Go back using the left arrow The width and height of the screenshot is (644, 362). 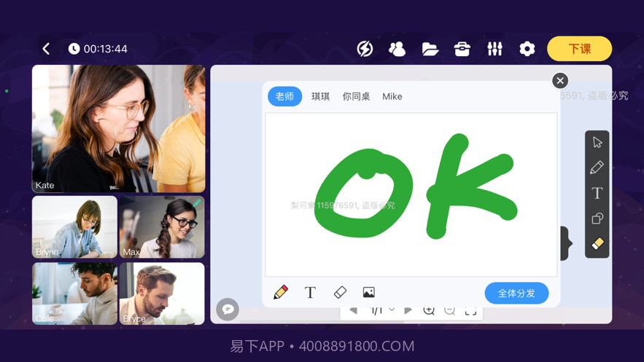coord(46,49)
